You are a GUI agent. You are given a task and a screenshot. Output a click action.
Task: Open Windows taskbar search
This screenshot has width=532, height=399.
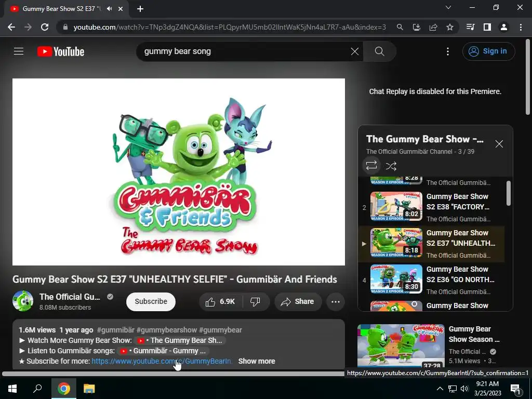(37, 389)
